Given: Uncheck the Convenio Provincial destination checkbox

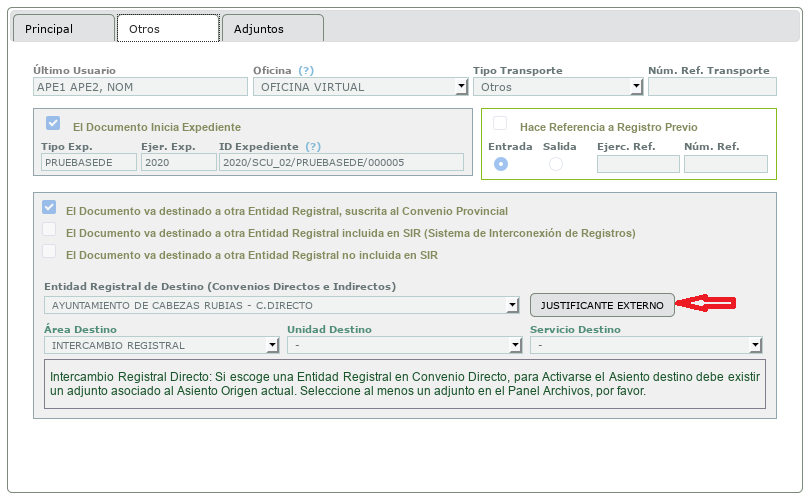Looking at the screenshot, I should click(49, 207).
